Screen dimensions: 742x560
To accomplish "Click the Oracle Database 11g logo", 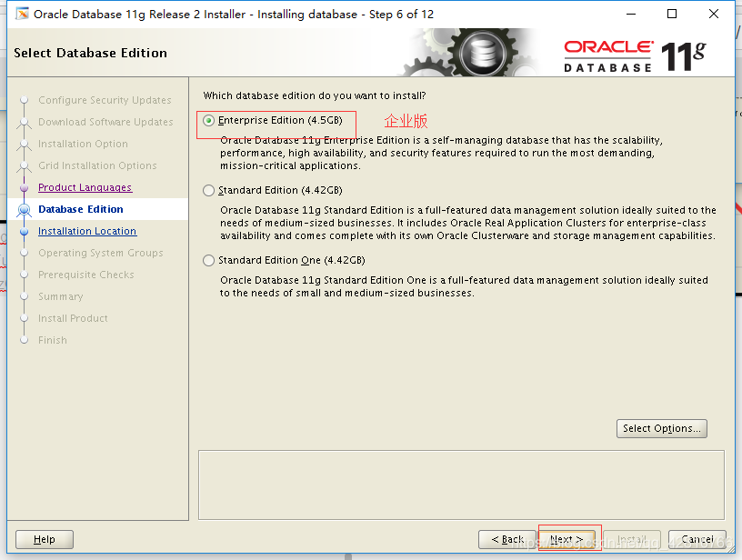I will coord(635,56).
